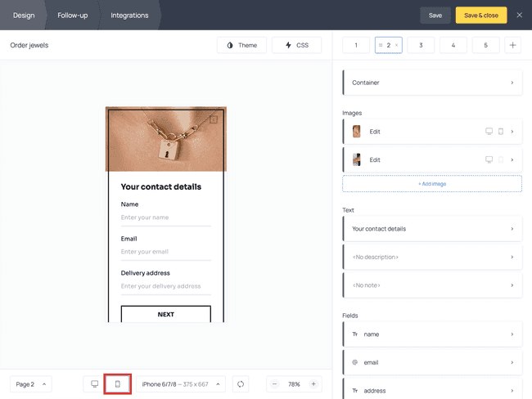
Task: Add a new page with plus button
Action: 512,45
